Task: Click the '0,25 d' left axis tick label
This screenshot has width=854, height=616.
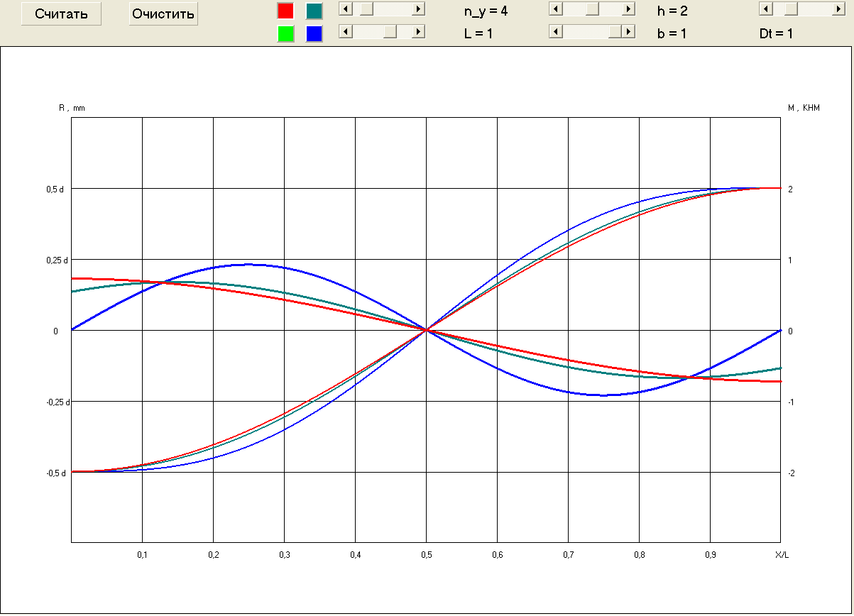Action: (x=55, y=260)
